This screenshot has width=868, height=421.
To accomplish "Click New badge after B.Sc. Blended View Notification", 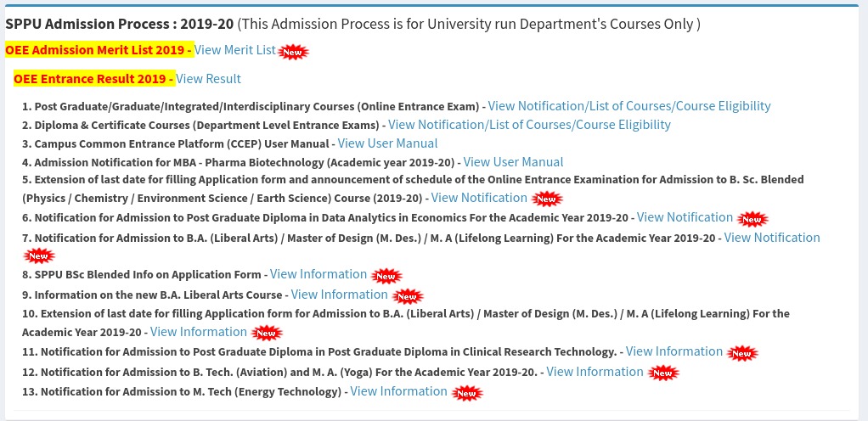I will click(x=547, y=199).
